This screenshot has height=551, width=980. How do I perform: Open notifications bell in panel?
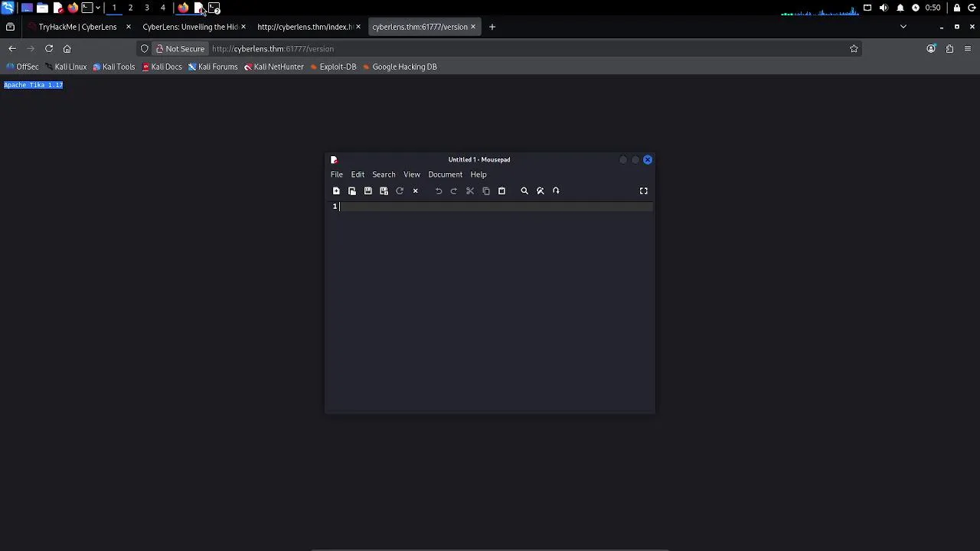click(900, 8)
